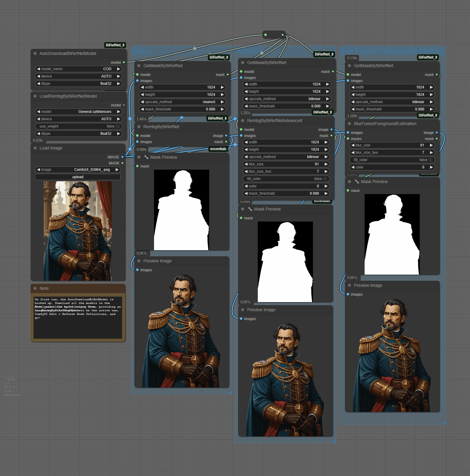Open the model_name COD dropdown
The image size is (470, 476).
click(x=78, y=69)
